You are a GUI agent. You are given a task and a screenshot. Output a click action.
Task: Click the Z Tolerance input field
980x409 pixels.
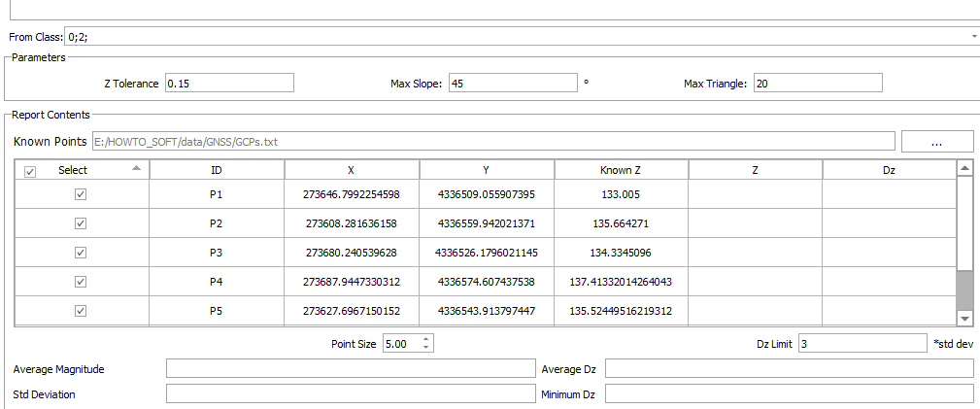pos(229,84)
